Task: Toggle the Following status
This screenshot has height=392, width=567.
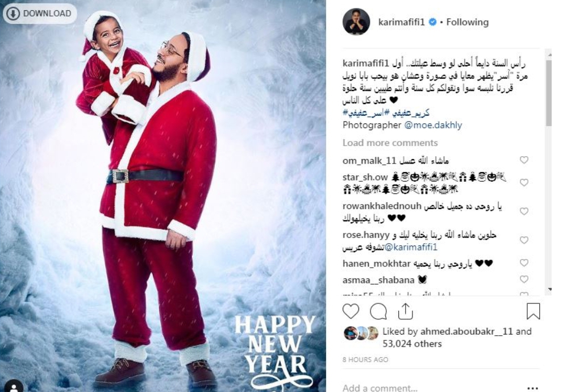Action: point(467,22)
